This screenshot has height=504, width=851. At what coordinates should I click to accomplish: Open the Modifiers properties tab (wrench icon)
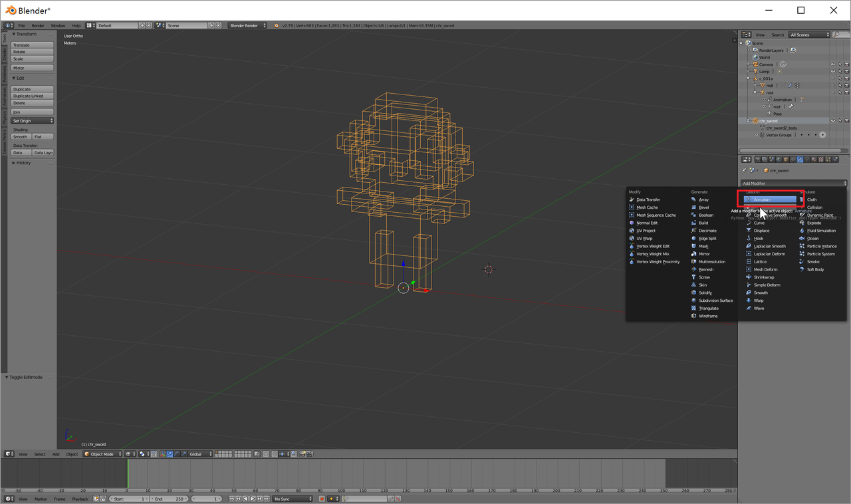coord(800,160)
